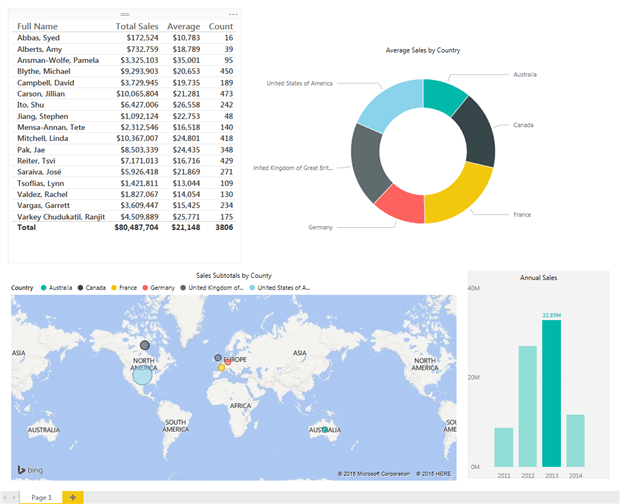Click the 32.89M data label above 2013
The width and height of the screenshot is (620, 504).
(x=552, y=315)
